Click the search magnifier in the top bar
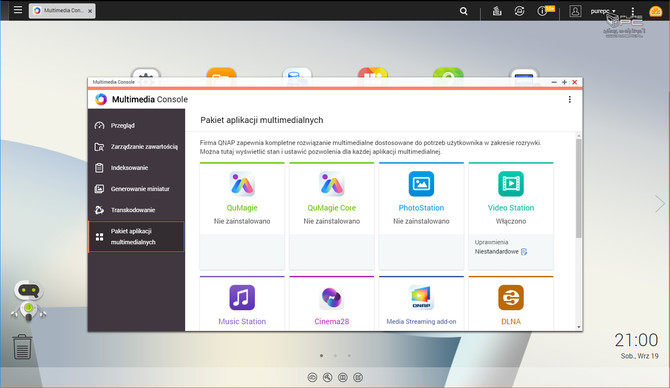The height and width of the screenshot is (388, 670). 464,11
